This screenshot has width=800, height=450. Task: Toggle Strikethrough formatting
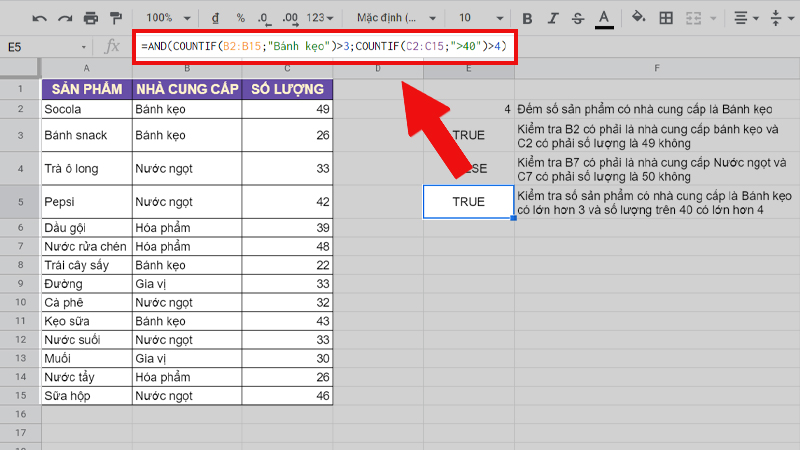click(578, 18)
